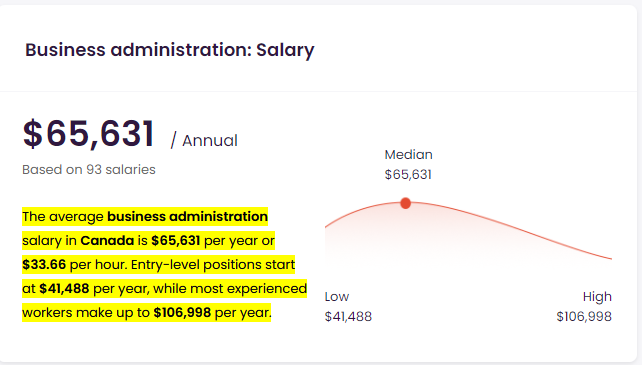Click the Low label under chart
Screen dimensions: 642x365
click(337, 296)
